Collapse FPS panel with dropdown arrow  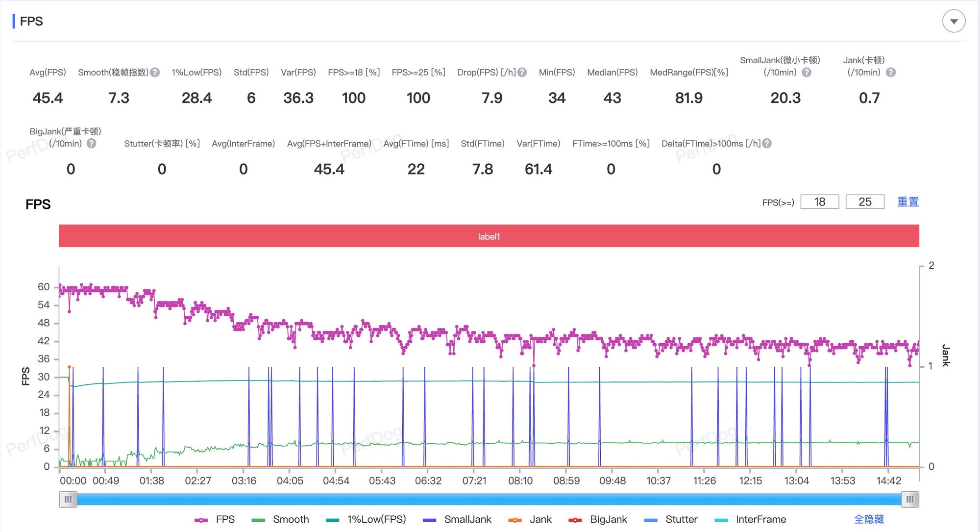pyautogui.click(x=954, y=22)
